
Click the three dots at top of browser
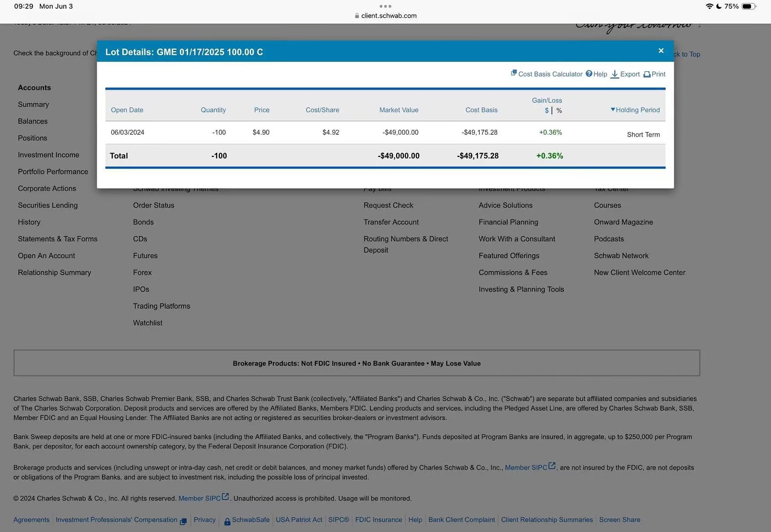pyautogui.click(x=385, y=6)
